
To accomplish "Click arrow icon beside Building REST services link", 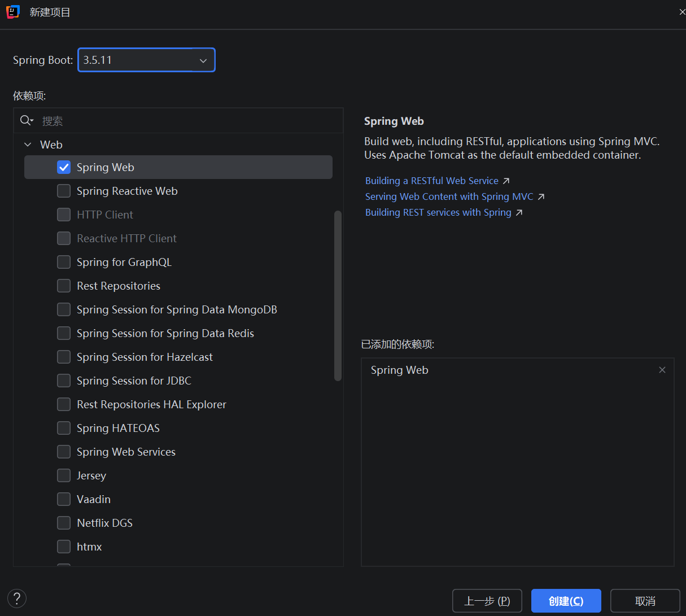I will click(519, 212).
